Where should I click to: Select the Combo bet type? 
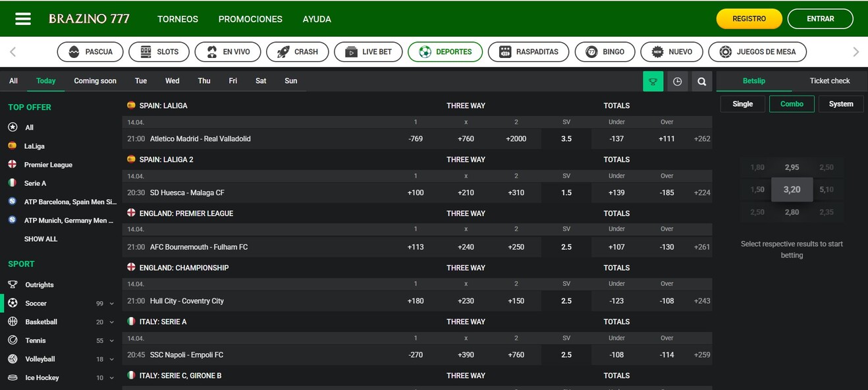(x=792, y=103)
